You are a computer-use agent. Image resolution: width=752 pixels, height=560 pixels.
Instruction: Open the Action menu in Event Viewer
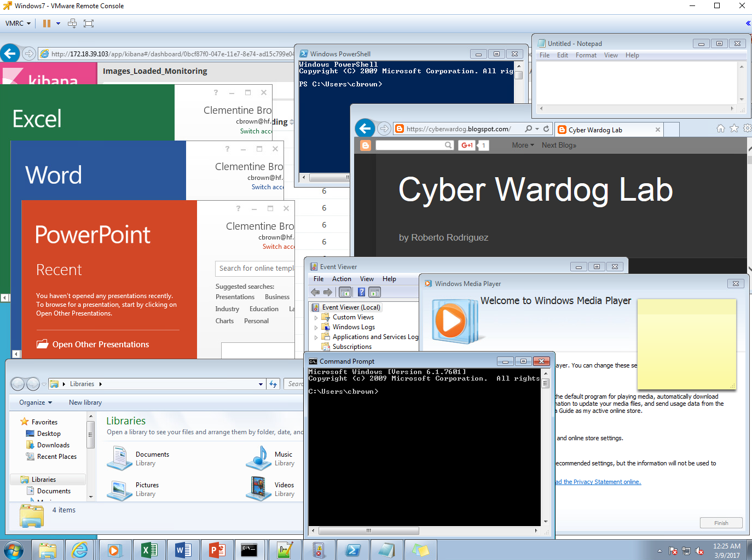[x=342, y=279]
